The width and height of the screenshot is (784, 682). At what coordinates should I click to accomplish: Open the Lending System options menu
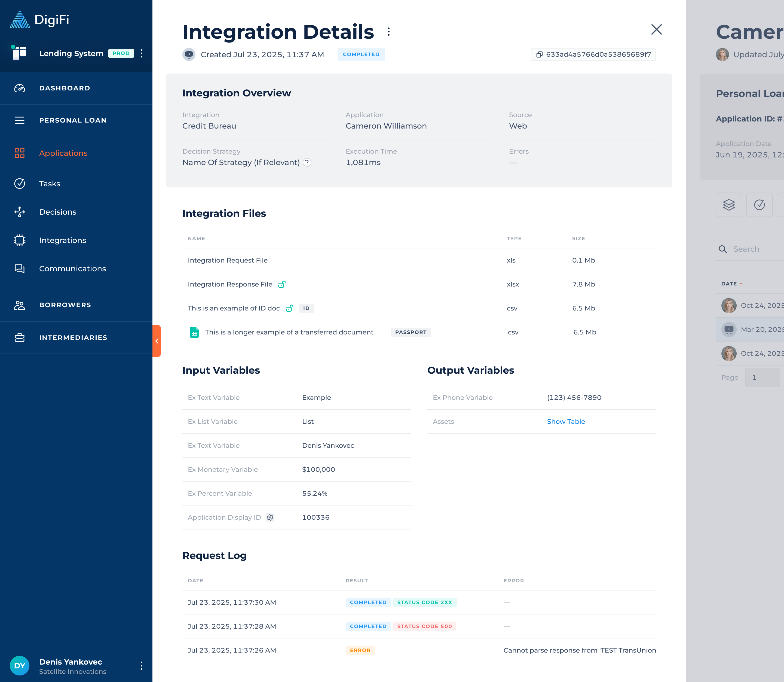point(142,53)
